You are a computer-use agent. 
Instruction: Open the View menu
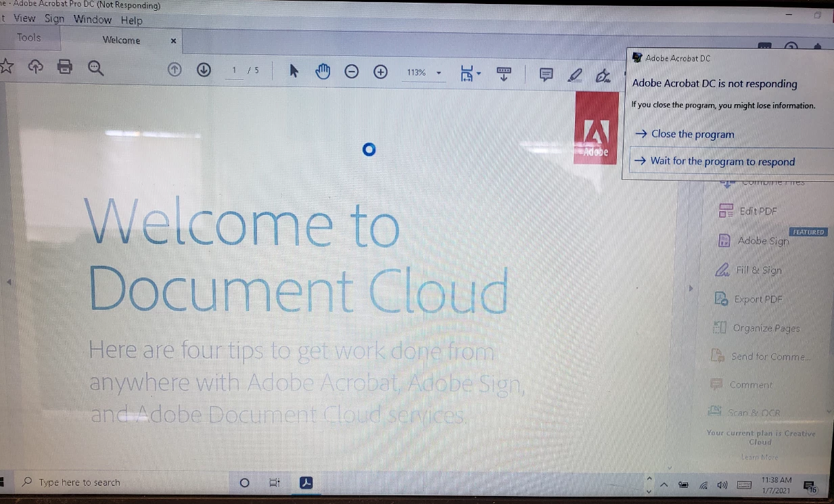click(25, 18)
